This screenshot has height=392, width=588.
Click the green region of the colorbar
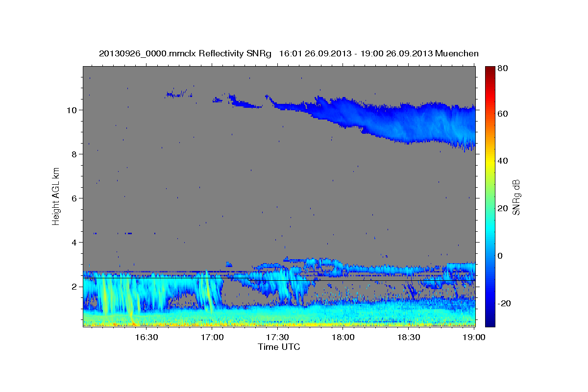click(490, 196)
